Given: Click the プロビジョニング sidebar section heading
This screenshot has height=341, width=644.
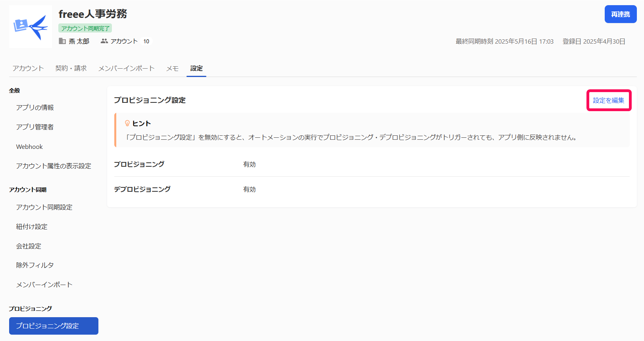Looking at the screenshot, I should [x=31, y=308].
